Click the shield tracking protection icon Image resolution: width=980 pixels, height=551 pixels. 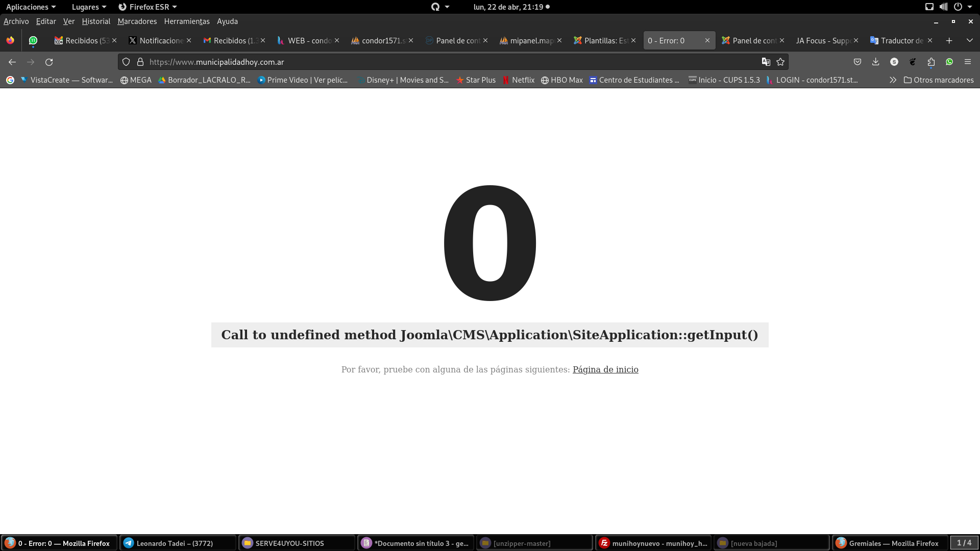point(126,62)
